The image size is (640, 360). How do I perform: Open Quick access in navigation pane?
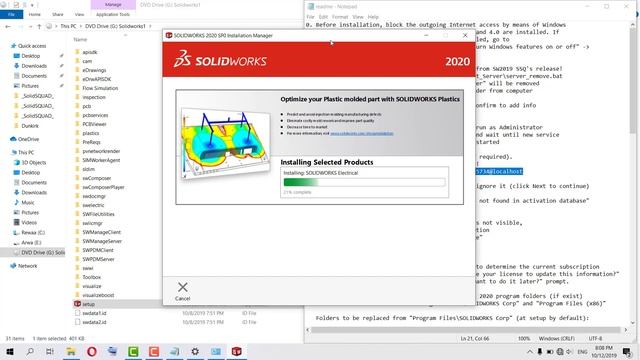(x=32, y=46)
